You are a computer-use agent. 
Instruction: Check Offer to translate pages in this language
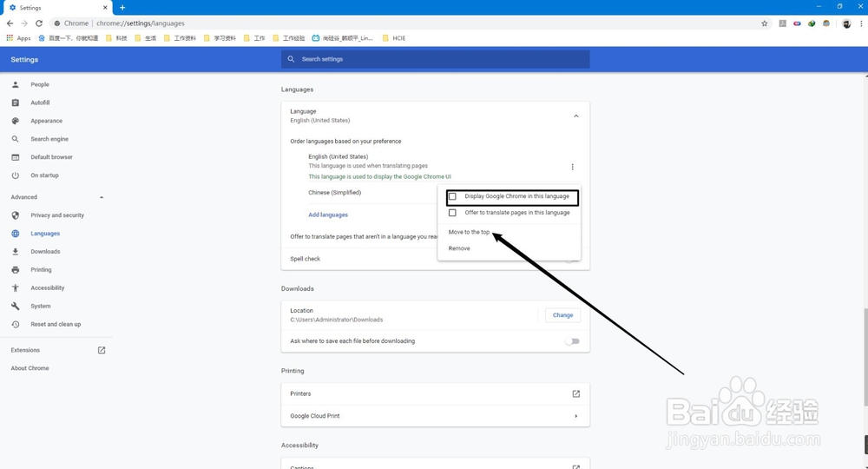(452, 213)
